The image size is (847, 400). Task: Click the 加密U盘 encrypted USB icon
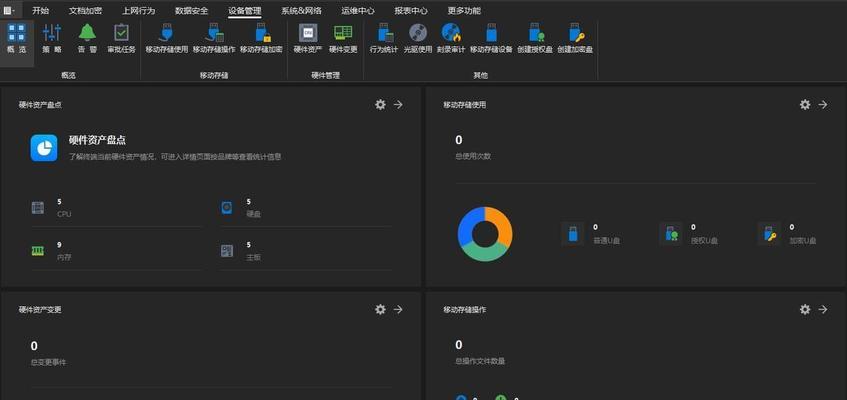pos(769,234)
